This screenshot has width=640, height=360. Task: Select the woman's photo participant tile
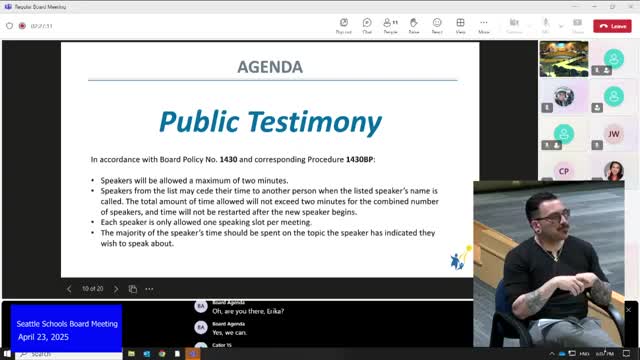tap(613, 171)
